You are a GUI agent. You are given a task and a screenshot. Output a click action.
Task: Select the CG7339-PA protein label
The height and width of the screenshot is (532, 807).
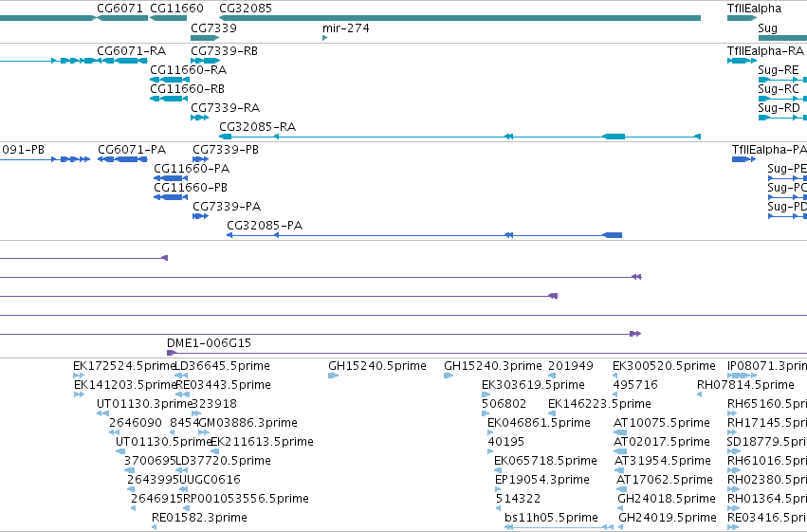[x=227, y=207]
